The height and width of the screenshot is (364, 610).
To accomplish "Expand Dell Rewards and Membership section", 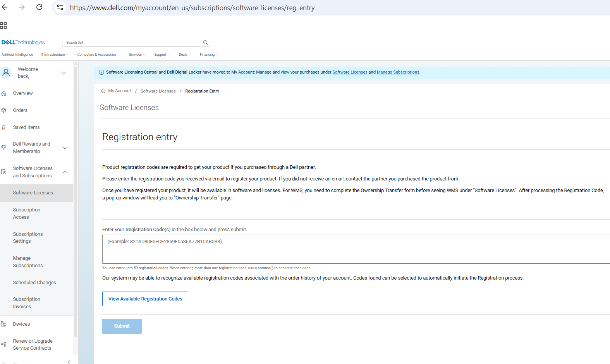I will (x=65, y=148).
